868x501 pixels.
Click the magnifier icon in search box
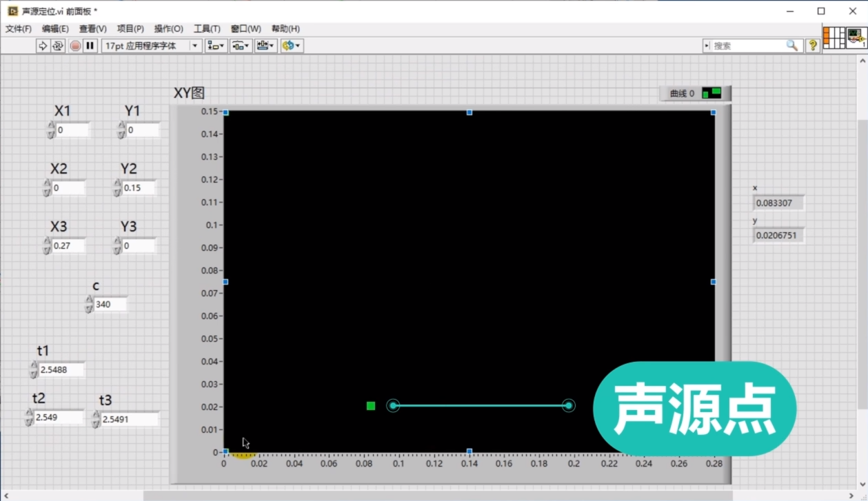[792, 45]
